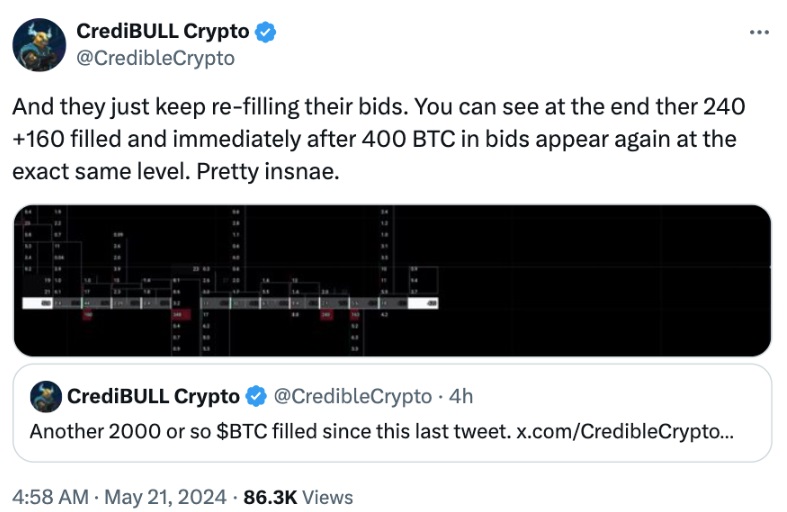The image size is (787, 512).
Task: Click the tweet text about re-filling bids
Action: (x=380, y=138)
